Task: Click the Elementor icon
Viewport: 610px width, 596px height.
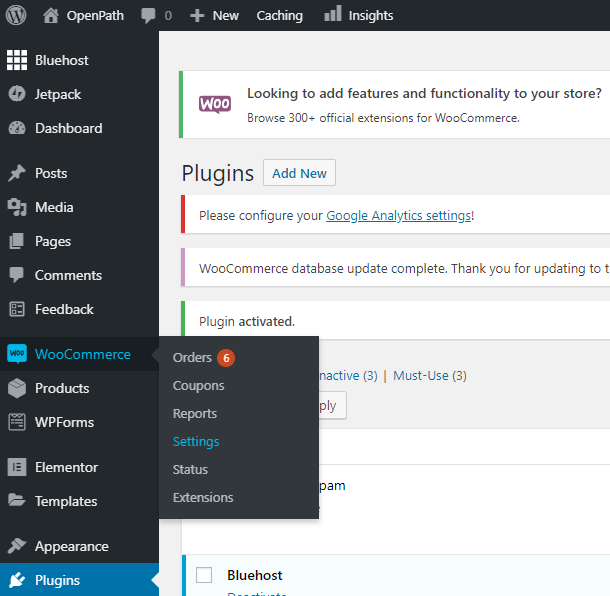Action: click(17, 467)
